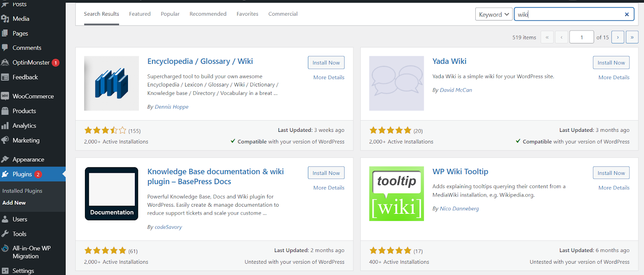Viewport: 644px width, 275px height.
Task: Click the Plugins update count badge
Action: [x=38, y=174]
